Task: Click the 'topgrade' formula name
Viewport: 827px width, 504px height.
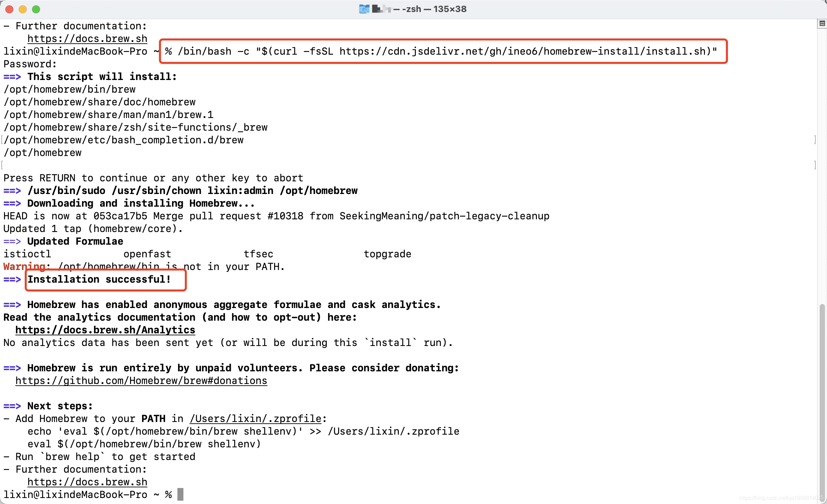Action: coord(387,254)
